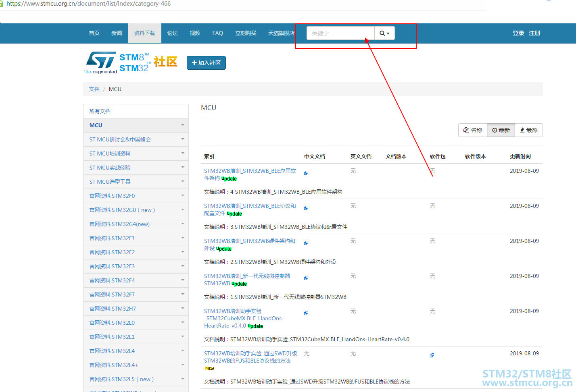Open Chinese document icon for STM32WB_BLE协议和配置文件
576x392 pixels.
306,208
